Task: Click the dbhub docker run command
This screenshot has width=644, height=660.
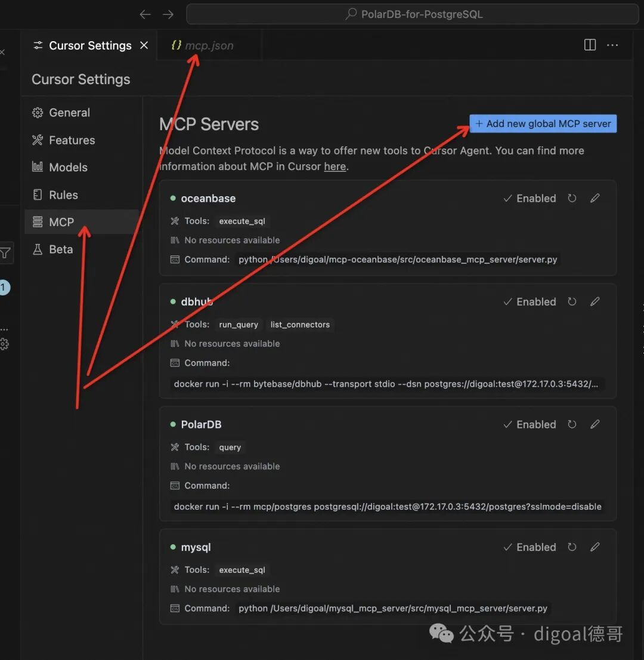Action: pyautogui.click(x=386, y=384)
